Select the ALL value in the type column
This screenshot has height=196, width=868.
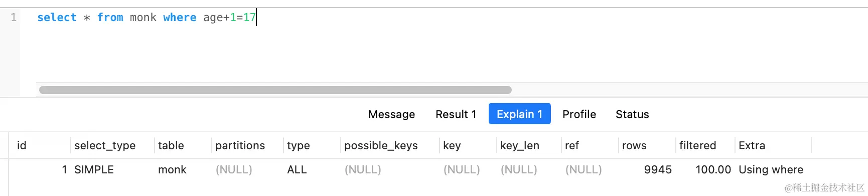[297, 170]
